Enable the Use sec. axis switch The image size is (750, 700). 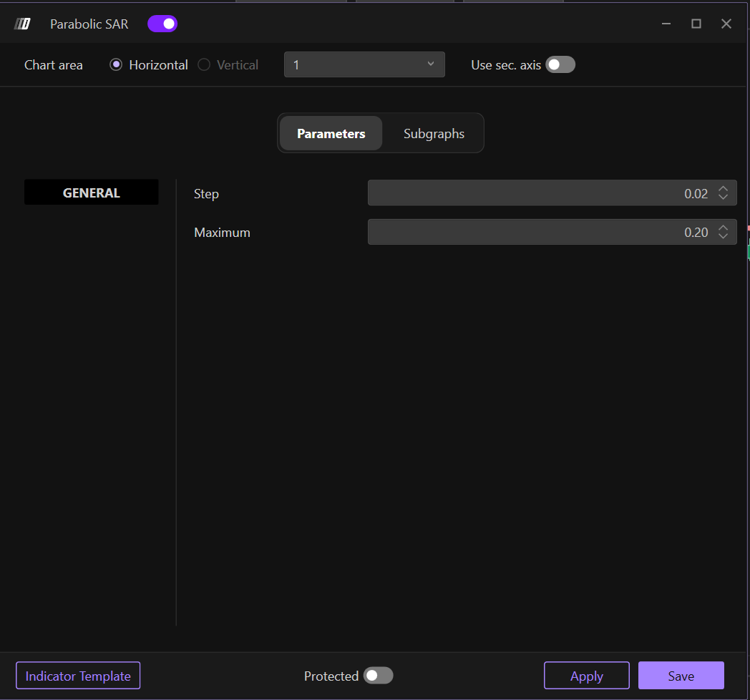point(560,65)
